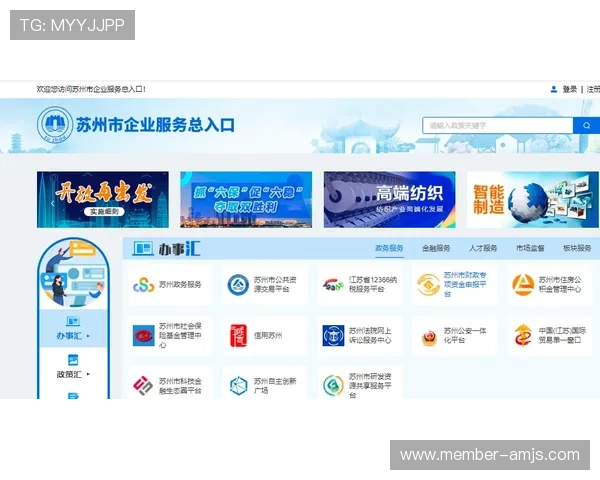The image size is (600, 480).
Task: Open 苏州法院网上诉讼服务中心 icon
Action: tap(333, 335)
